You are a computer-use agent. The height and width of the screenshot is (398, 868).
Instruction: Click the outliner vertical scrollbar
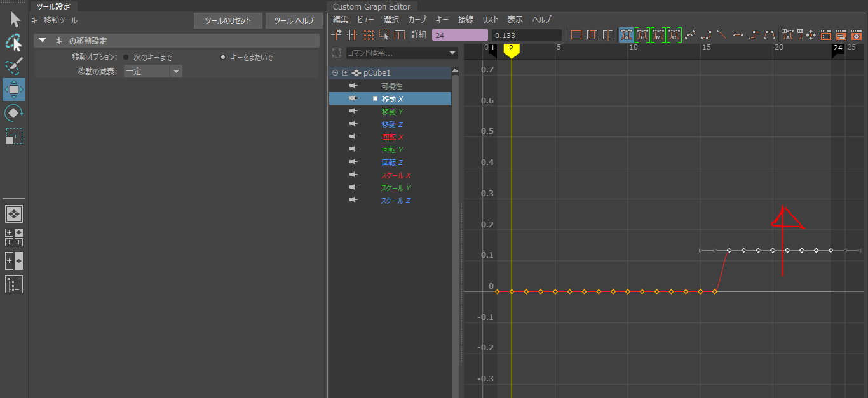(x=455, y=232)
